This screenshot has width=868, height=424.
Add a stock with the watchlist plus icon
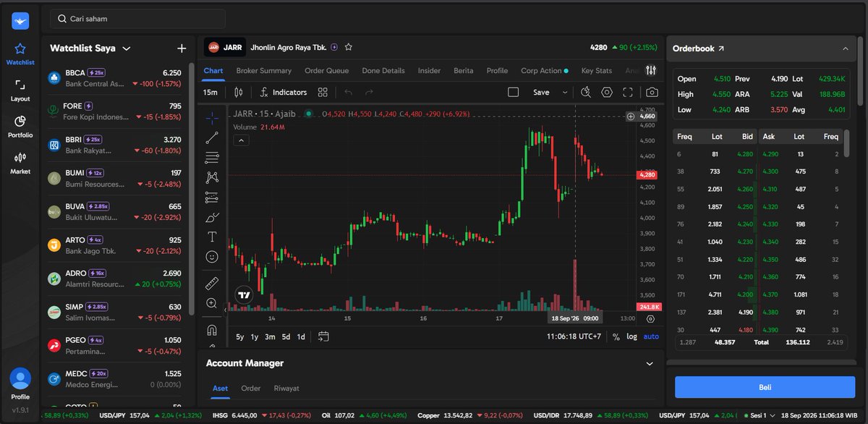click(182, 48)
